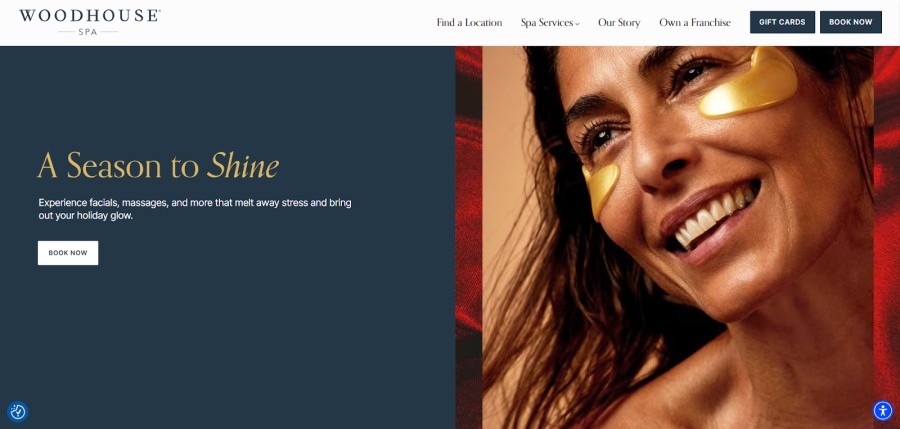
Task: Select the A Season to Shine headline
Action: point(158,165)
